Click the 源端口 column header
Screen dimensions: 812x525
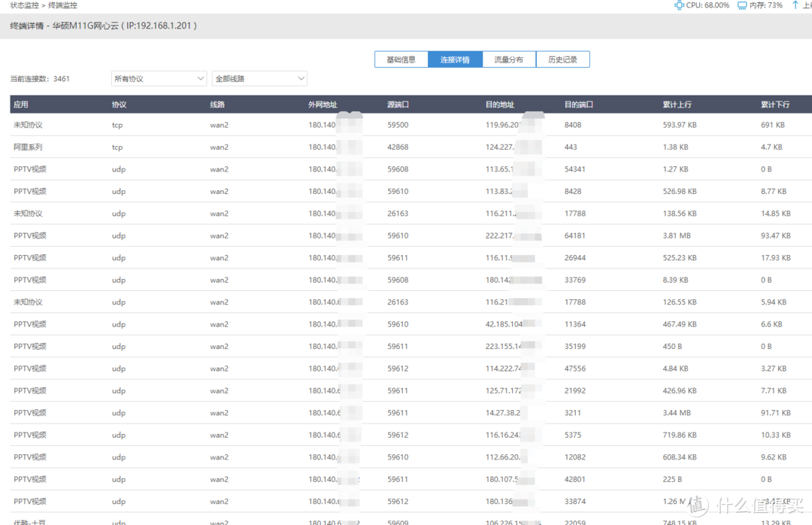pos(398,104)
